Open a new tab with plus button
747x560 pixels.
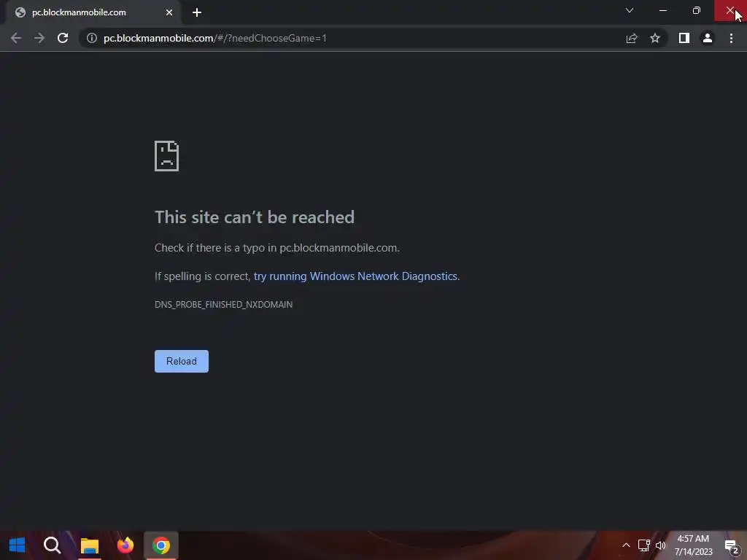pos(197,12)
